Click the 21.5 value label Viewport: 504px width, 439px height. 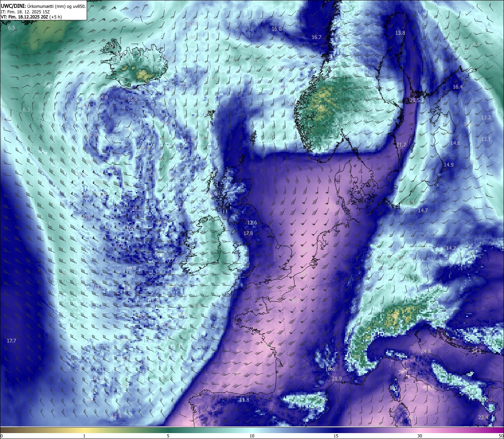pyautogui.click(x=415, y=100)
